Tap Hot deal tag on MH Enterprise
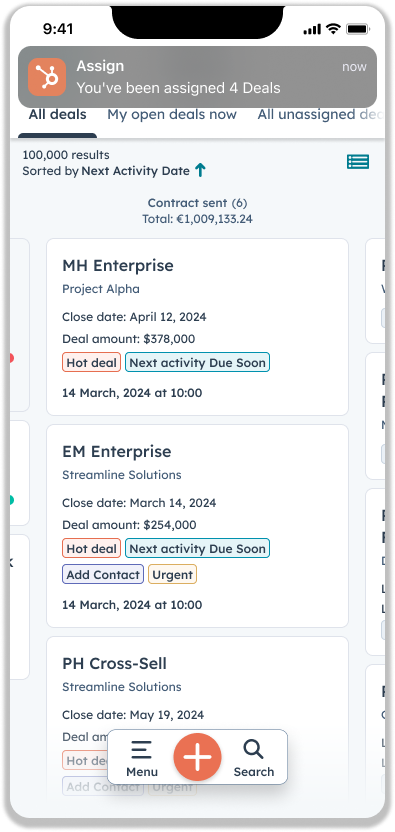 (91, 363)
